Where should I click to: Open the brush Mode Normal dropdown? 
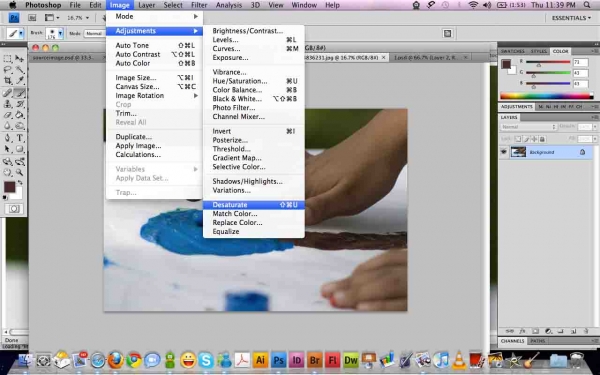click(94, 34)
